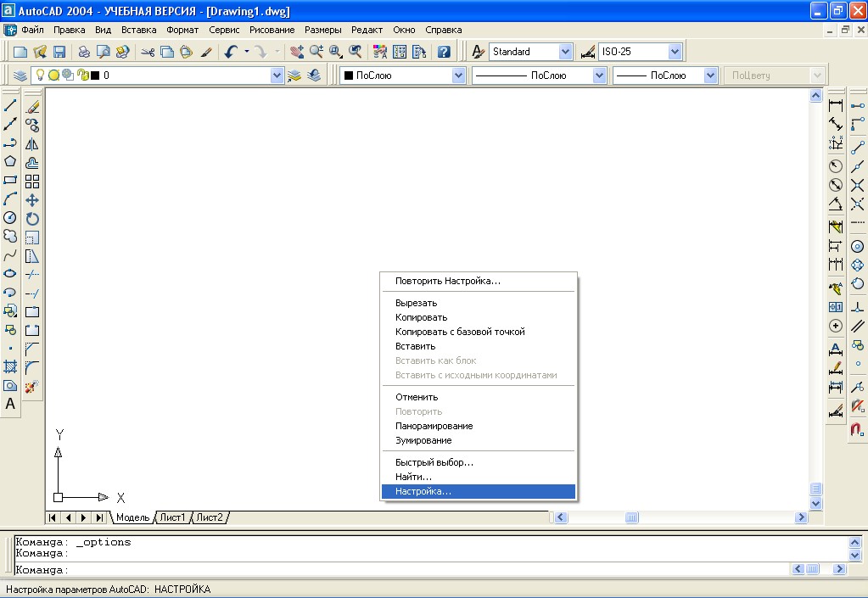This screenshot has width=868, height=598.
Task: Toggle layer 0 on/off light bulb
Action: (40, 75)
